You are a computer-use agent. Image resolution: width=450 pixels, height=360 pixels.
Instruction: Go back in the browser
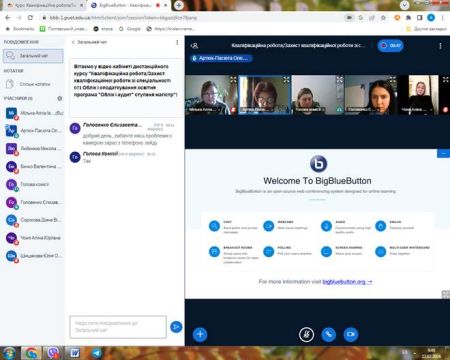8,18
